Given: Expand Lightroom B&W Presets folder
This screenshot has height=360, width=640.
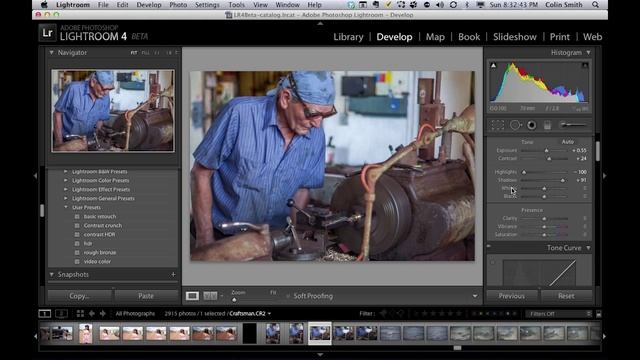Looking at the screenshot, I should 66,171.
